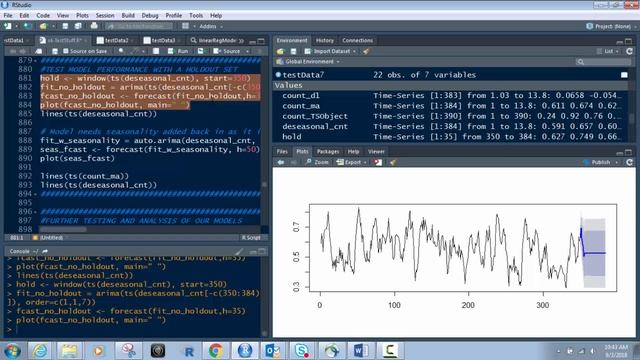The width and height of the screenshot is (640, 360).
Task: Open the Debug menu
Action: click(150, 16)
